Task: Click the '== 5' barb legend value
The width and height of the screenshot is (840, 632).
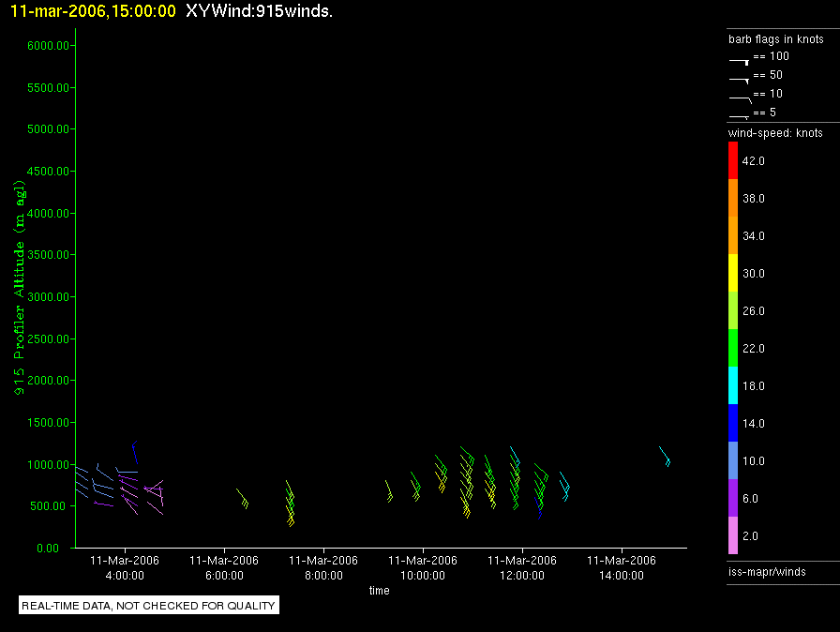Action: click(x=764, y=113)
